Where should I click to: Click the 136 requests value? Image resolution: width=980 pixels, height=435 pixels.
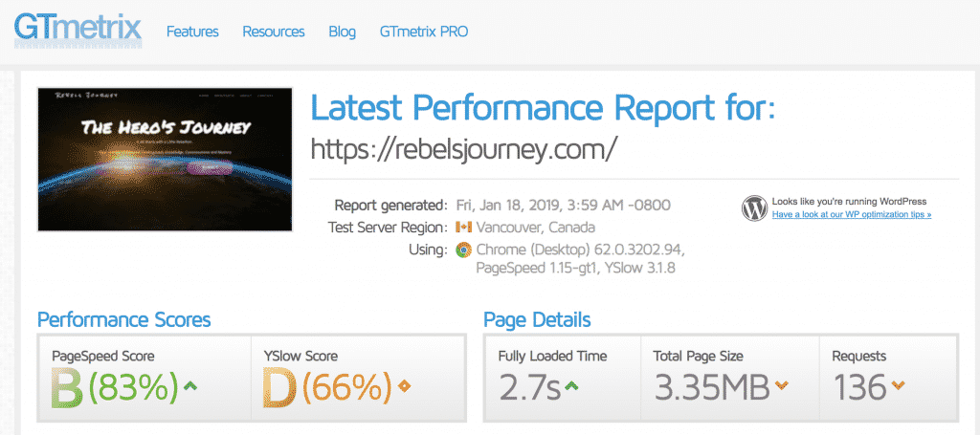[x=860, y=387]
